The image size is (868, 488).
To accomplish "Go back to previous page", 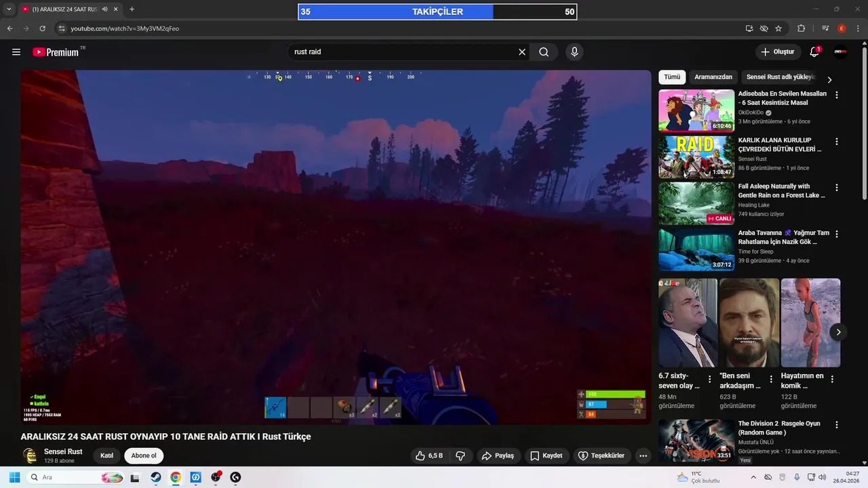I will click(9, 28).
